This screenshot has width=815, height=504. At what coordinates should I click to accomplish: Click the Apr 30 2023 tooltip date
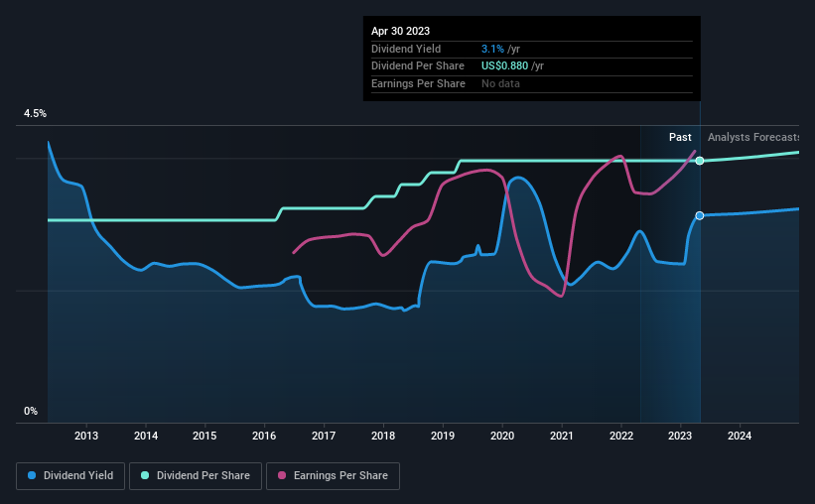point(400,31)
